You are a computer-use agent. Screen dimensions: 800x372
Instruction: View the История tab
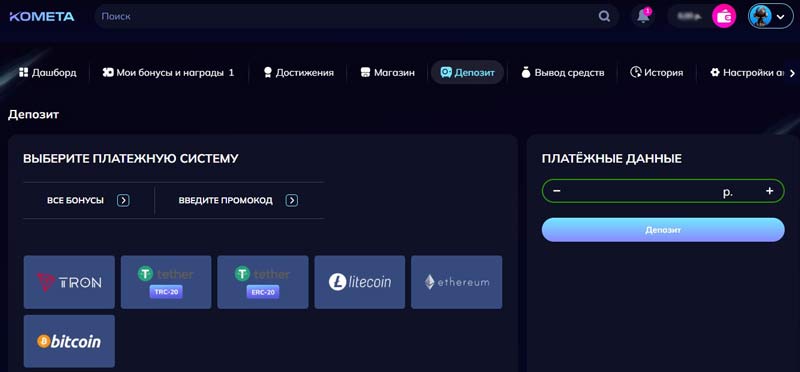pos(656,72)
